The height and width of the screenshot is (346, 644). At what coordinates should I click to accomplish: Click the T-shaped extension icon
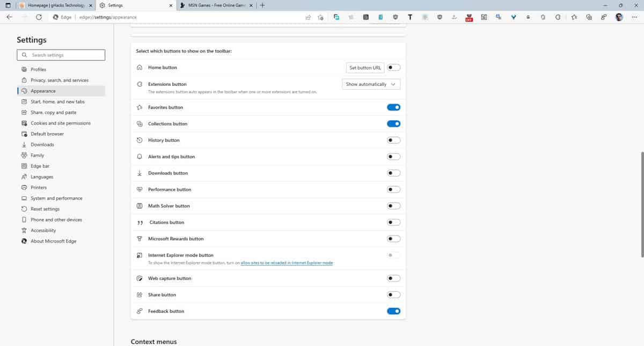click(x=410, y=17)
